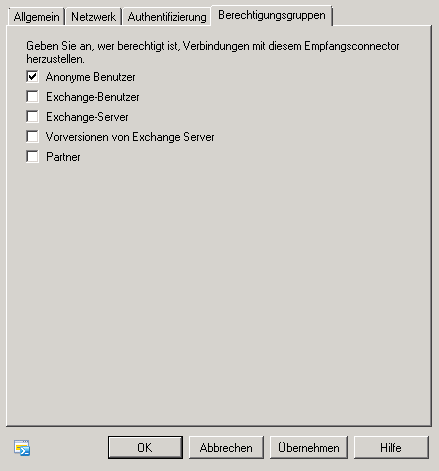Click the 'Partner' label text
This screenshot has width=439, height=471.
point(63,157)
